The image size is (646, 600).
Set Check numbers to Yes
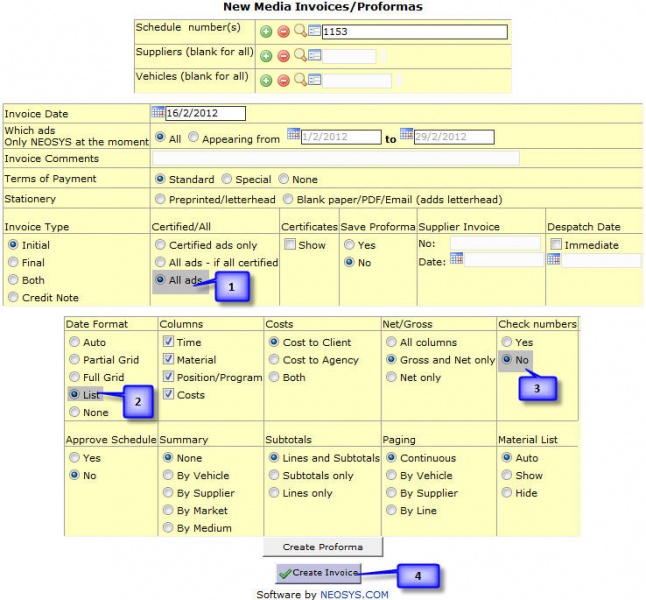[507, 342]
